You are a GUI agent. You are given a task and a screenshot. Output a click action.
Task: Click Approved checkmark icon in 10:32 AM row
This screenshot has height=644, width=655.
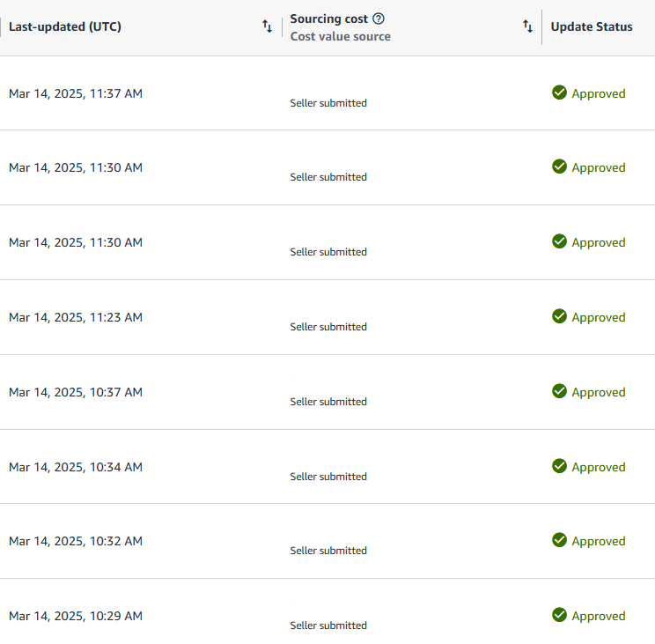[x=559, y=540]
